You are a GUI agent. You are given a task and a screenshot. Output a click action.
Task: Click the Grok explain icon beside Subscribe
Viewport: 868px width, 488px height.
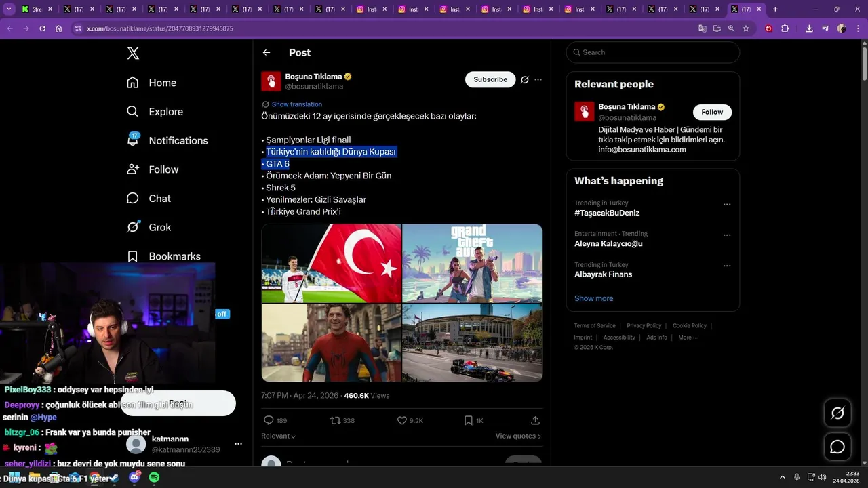pos(524,79)
